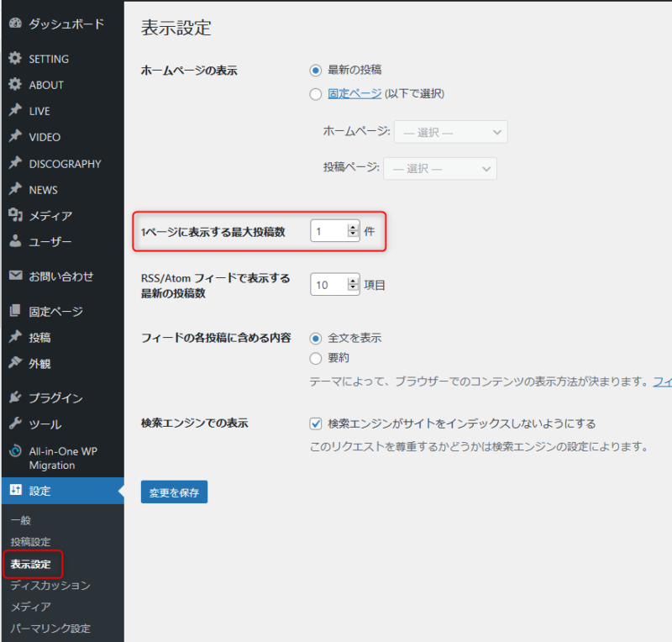Increase the RSS/Atom feed item count stepper

point(353,281)
